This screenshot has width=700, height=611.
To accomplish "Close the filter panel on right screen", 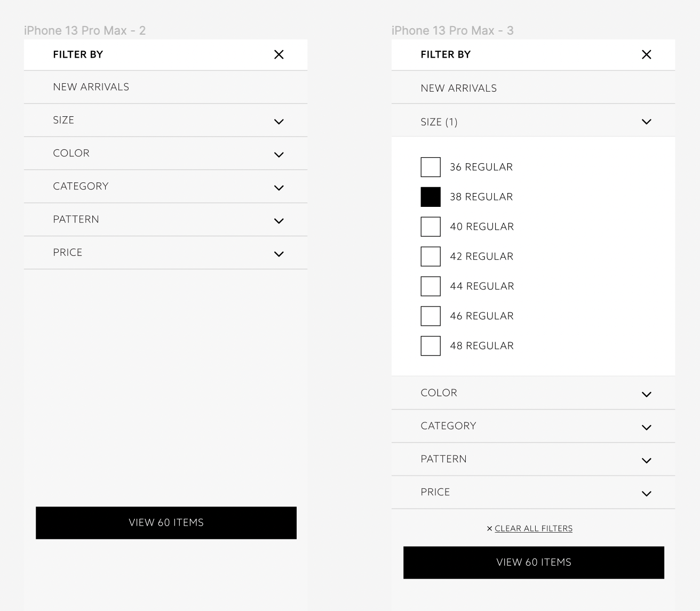I will coord(646,54).
